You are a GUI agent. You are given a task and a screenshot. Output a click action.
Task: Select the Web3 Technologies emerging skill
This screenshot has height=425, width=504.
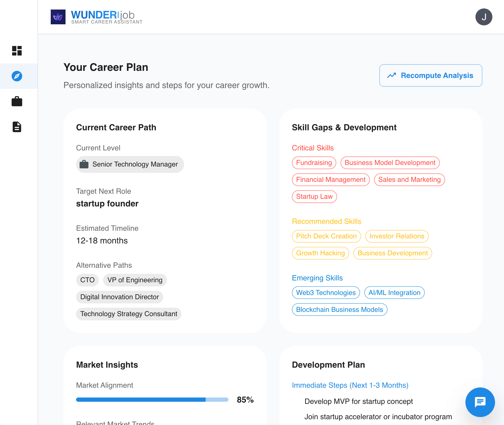coord(326,293)
